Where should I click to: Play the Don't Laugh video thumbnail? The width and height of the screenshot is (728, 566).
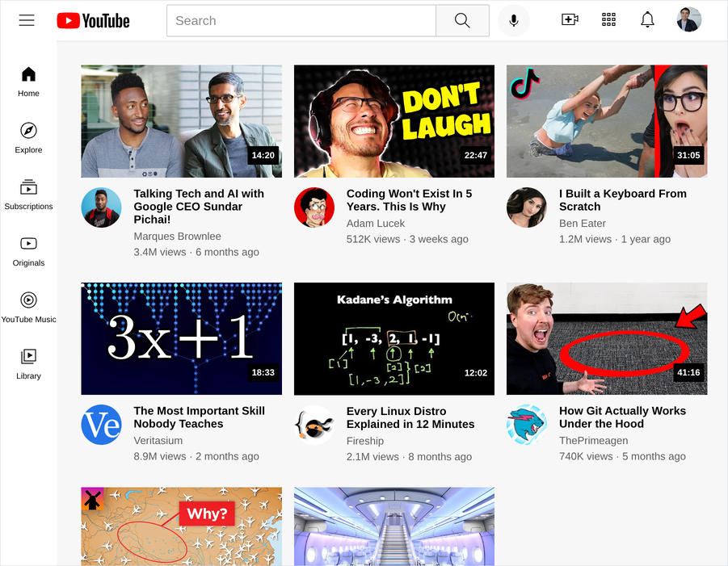click(x=394, y=121)
